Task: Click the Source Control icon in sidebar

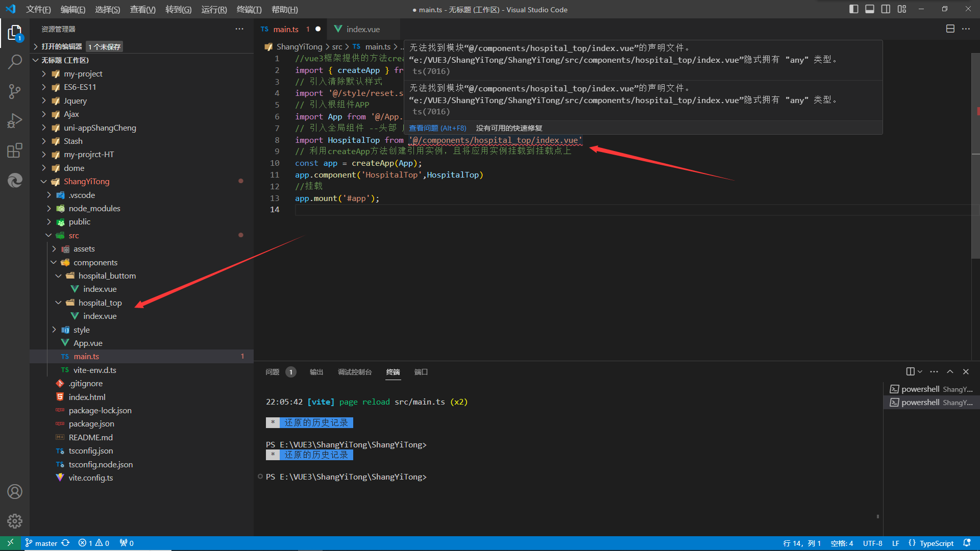Action: (x=15, y=91)
